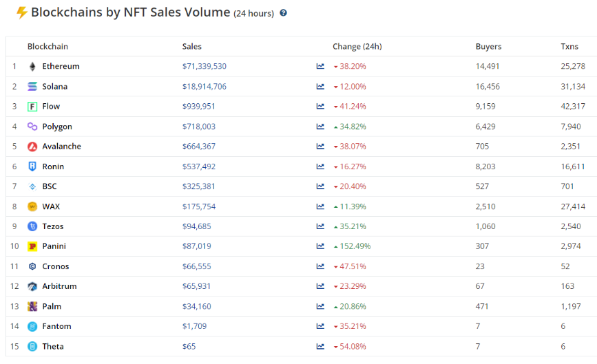Click the help question mark icon beside title
597x364 pixels.
[283, 13]
